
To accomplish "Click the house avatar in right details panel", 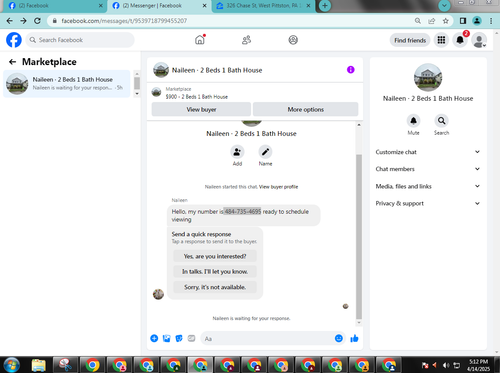I will point(428,77).
